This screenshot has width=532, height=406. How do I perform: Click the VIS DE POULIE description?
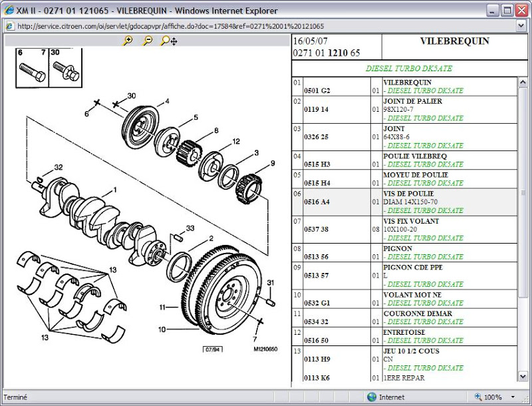pos(408,194)
